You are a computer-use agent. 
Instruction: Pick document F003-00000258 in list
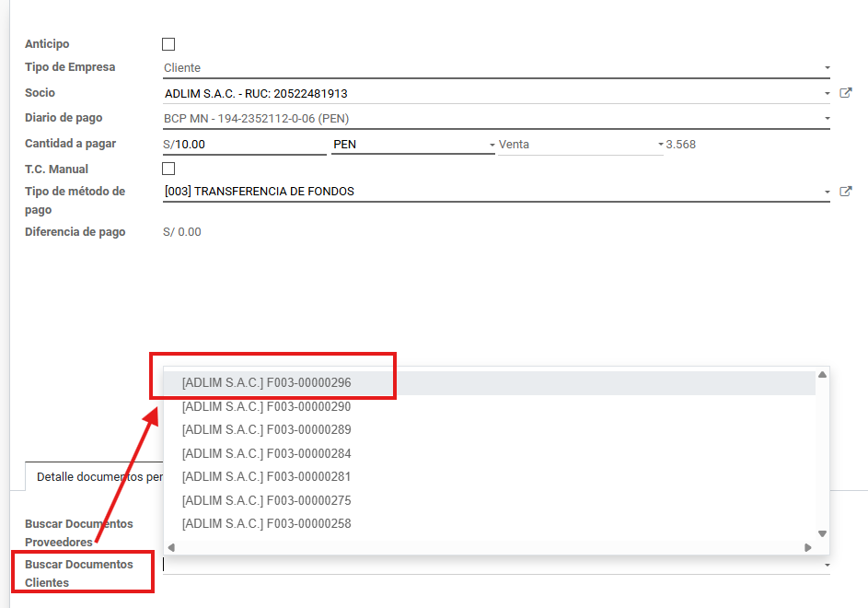coord(267,524)
